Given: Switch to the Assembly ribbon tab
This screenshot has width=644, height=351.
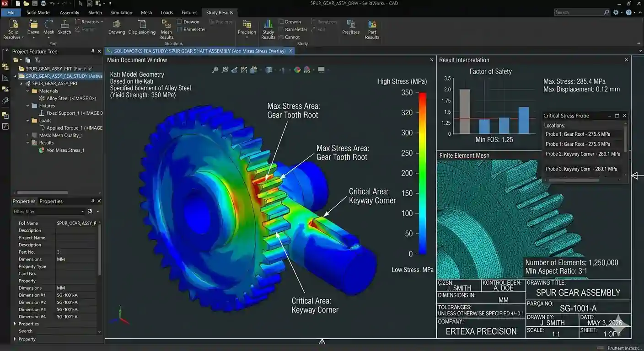Looking at the screenshot, I should (70, 12).
